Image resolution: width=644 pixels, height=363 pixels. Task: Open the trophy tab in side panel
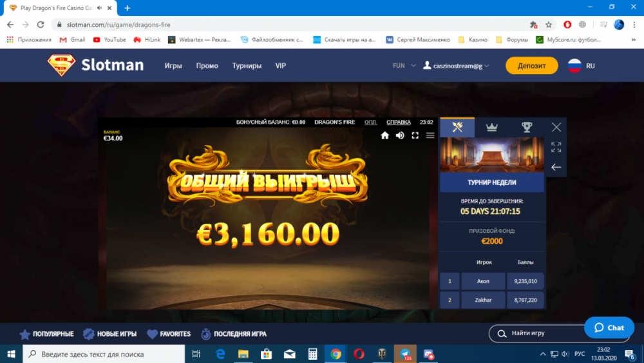point(527,127)
